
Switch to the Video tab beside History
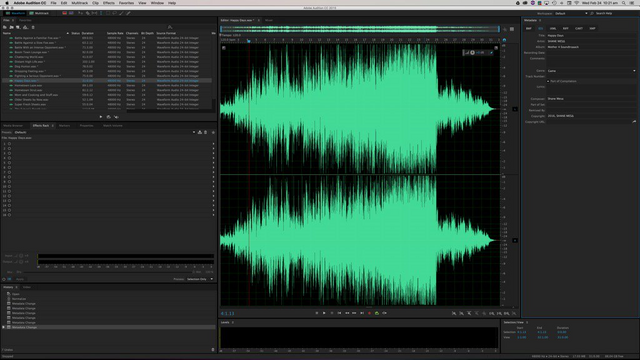(27, 287)
